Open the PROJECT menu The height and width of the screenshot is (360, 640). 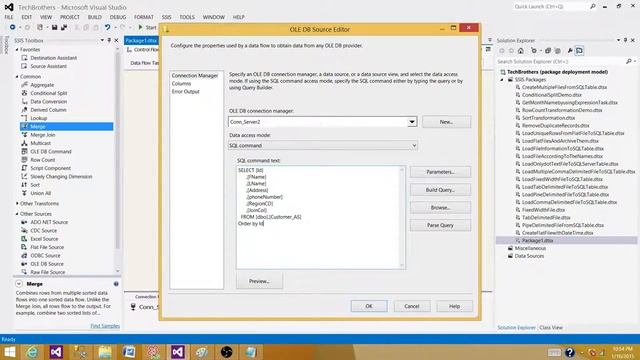coord(70,17)
